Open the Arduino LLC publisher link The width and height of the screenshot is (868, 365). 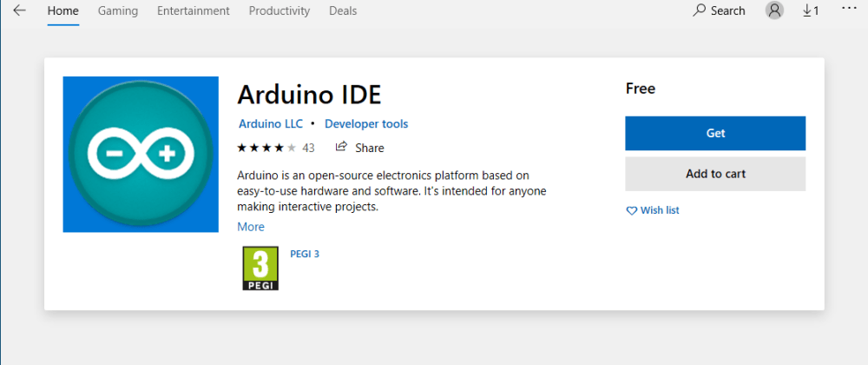[271, 123]
